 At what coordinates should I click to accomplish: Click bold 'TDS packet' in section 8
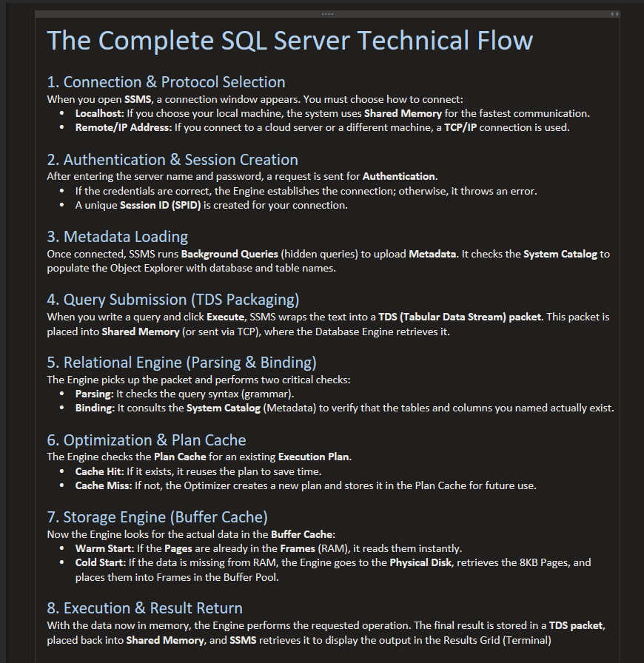(x=577, y=625)
